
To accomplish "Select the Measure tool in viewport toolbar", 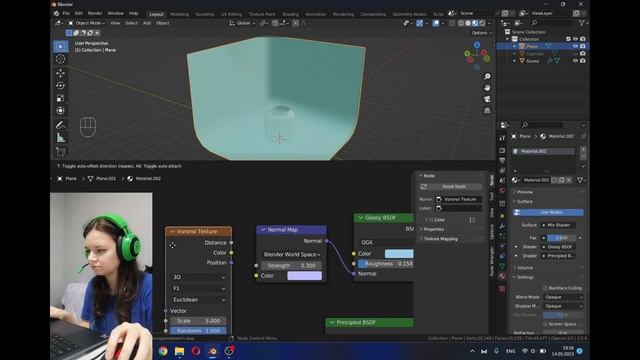I will (x=60, y=138).
